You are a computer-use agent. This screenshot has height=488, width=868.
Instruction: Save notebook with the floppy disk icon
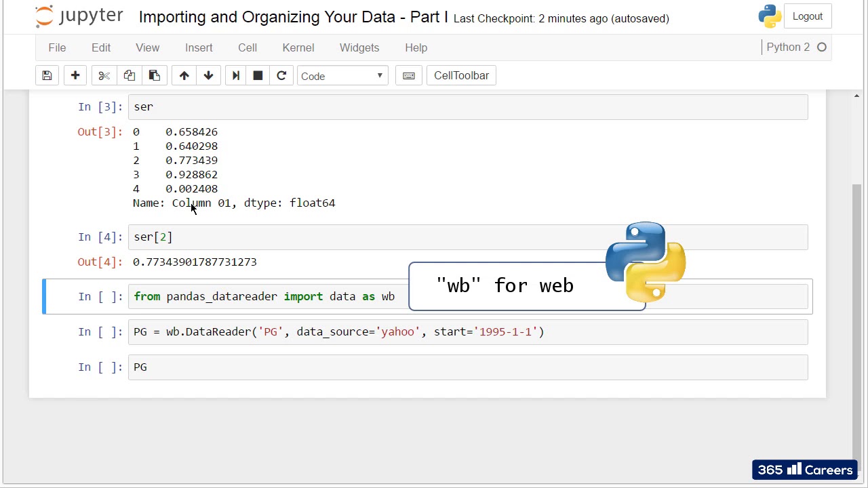(47, 76)
